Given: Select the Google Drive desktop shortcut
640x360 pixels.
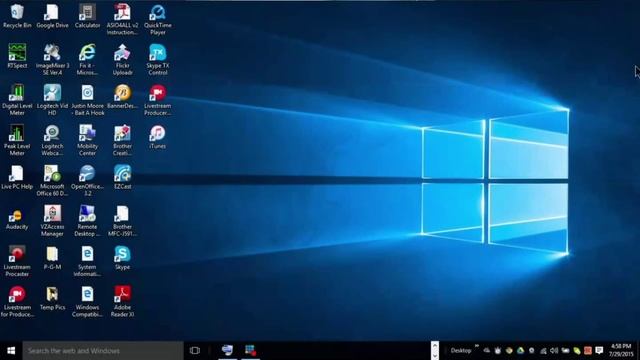Looking at the screenshot, I should point(52,16).
